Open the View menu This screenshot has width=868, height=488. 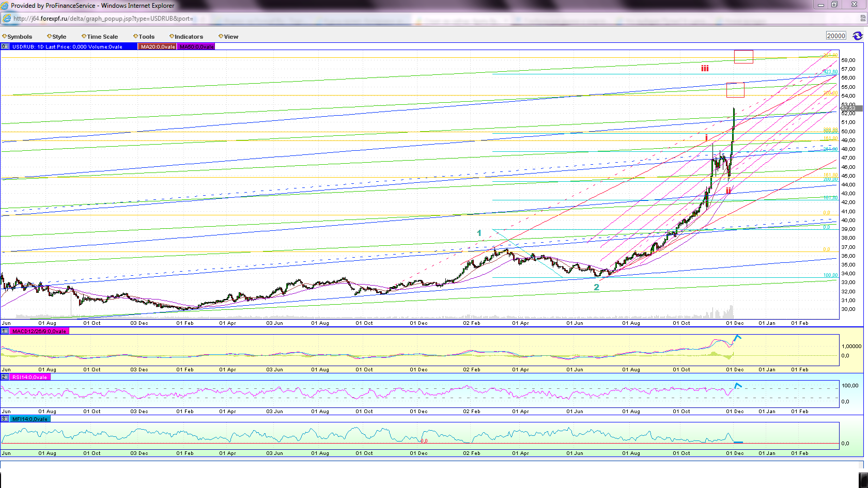228,37
